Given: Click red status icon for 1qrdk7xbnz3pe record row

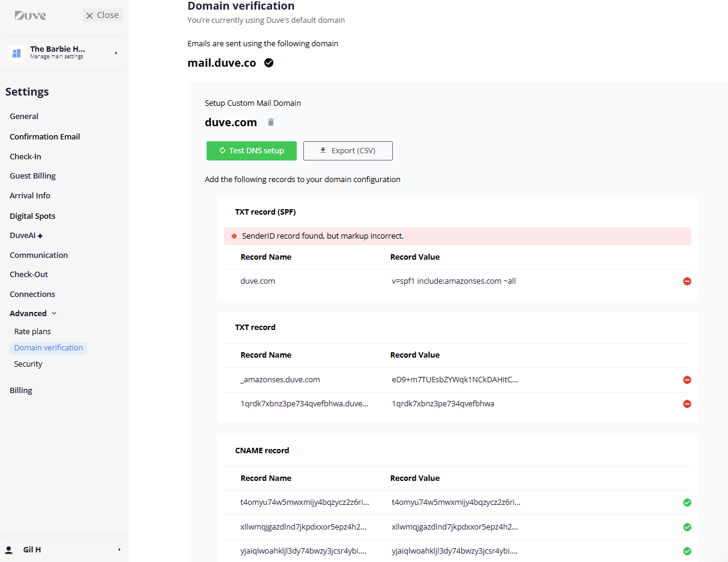Looking at the screenshot, I should pyautogui.click(x=687, y=404).
